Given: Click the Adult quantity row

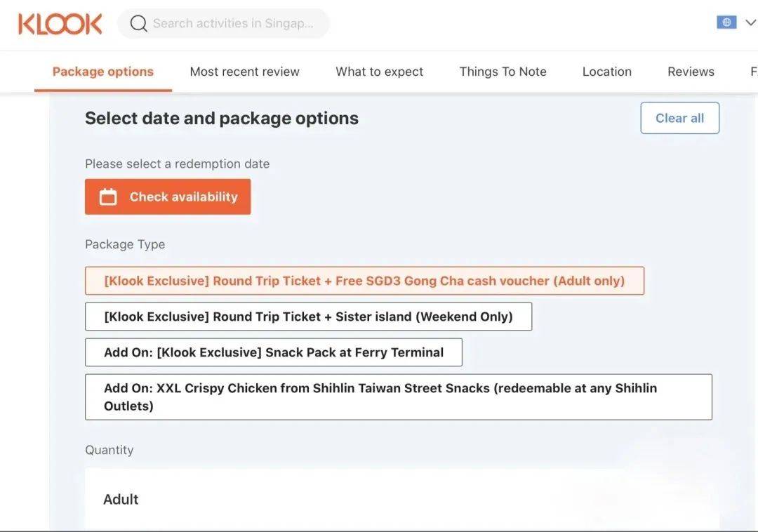Looking at the screenshot, I should click(x=401, y=500).
